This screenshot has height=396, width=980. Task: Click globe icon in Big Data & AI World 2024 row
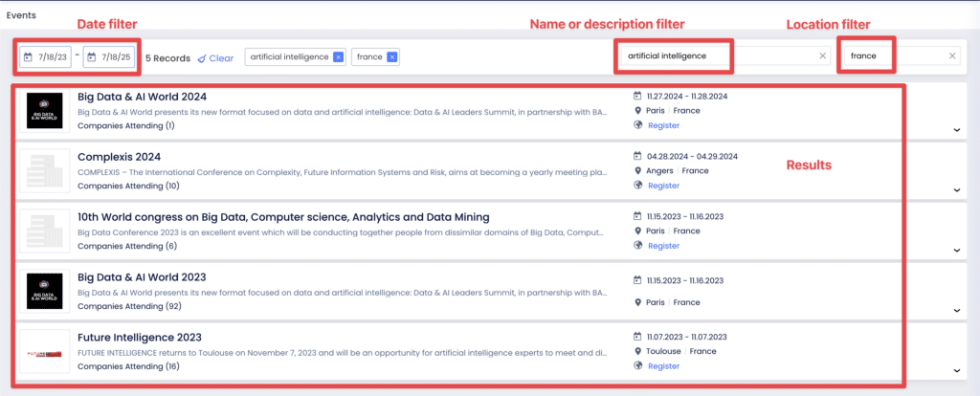click(638, 125)
